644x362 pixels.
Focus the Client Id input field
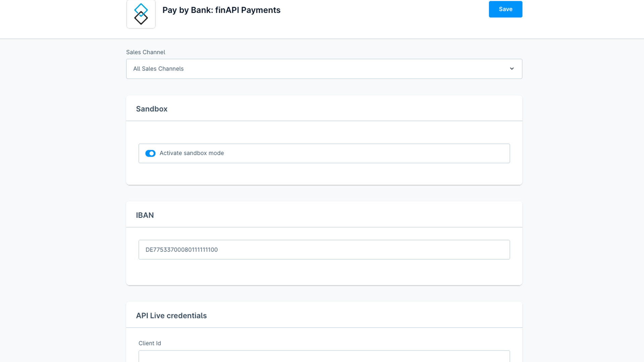(x=324, y=356)
